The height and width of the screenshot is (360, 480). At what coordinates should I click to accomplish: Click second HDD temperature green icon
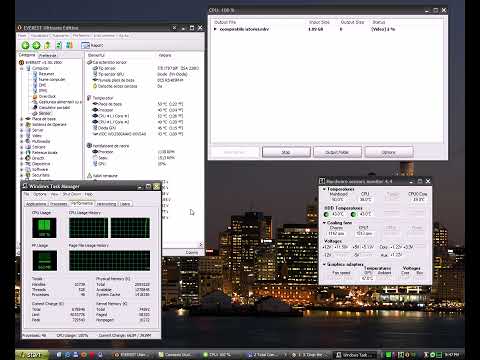pos(354,214)
